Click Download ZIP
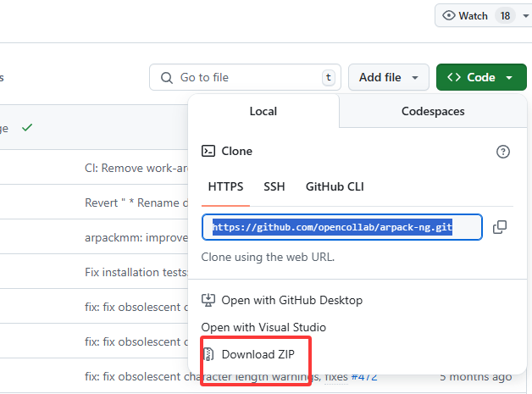 (254, 353)
